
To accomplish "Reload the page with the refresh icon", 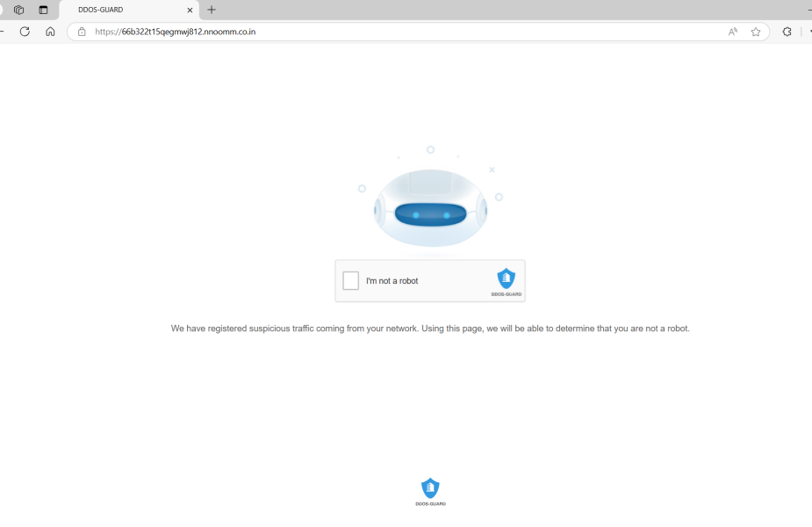I will tap(25, 32).
